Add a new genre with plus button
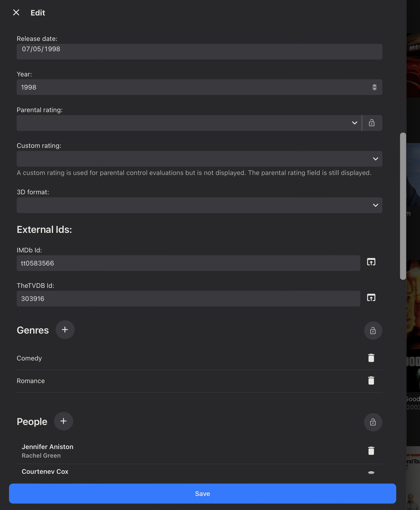Image resolution: width=420 pixels, height=510 pixels. 65,330
